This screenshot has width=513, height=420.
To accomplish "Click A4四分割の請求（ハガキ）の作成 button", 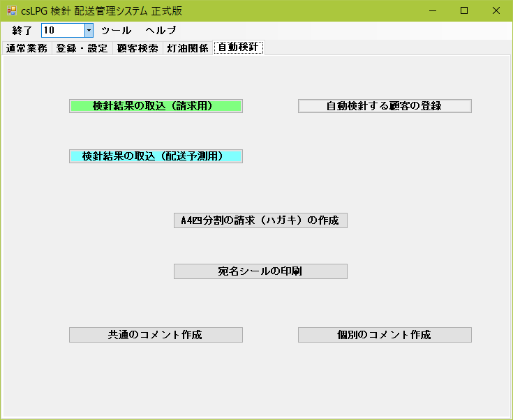I will [260, 220].
